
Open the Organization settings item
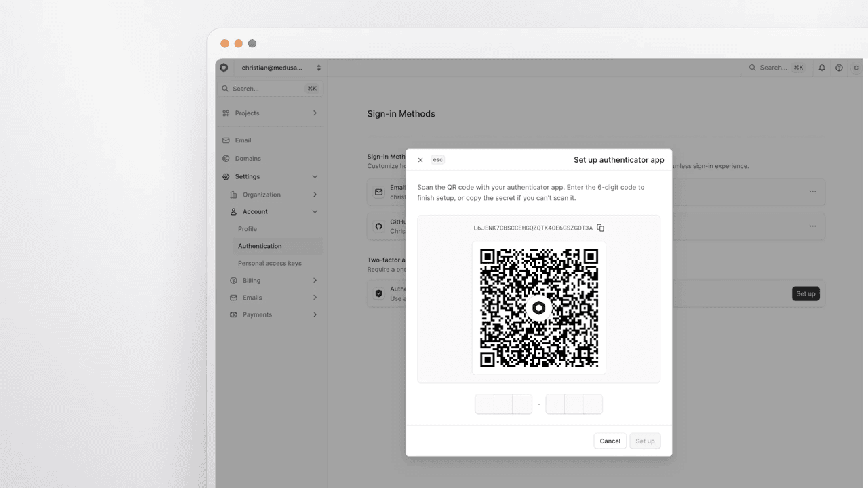click(x=275, y=195)
